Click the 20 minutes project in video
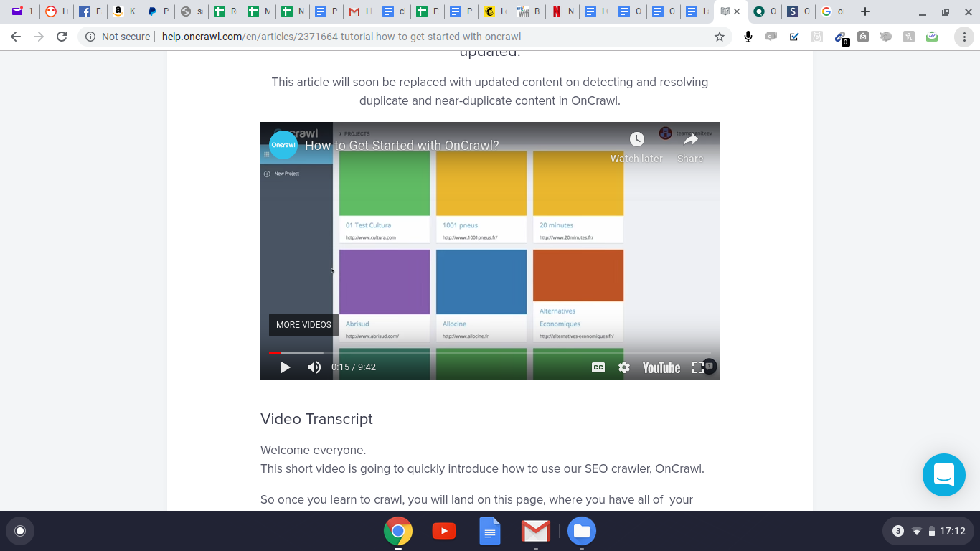This screenshot has width=980, height=551. click(578, 197)
